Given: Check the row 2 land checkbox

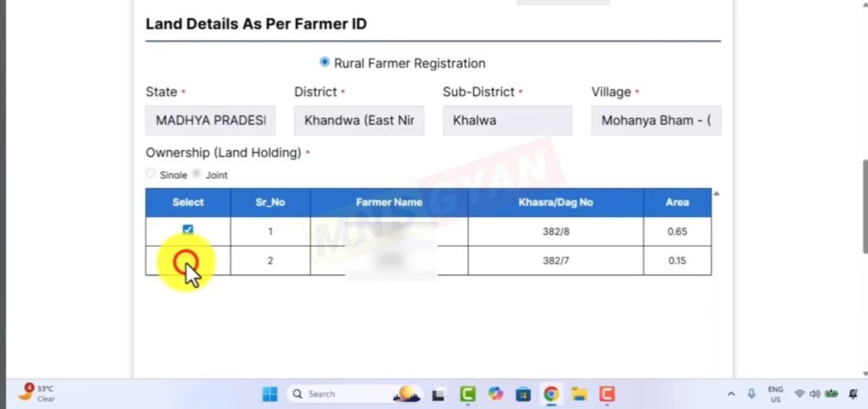Looking at the screenshot, I should 186,261.
